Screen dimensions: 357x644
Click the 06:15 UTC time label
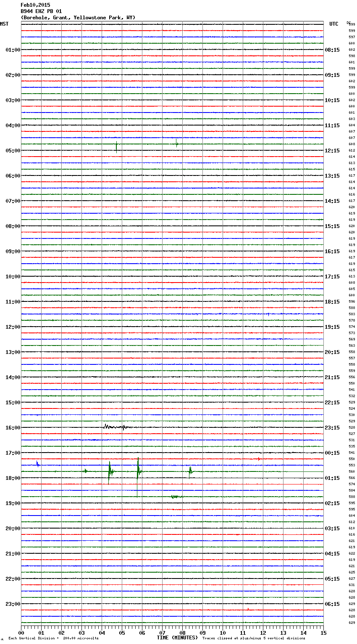pyautogui.click(x=332, y=604)
